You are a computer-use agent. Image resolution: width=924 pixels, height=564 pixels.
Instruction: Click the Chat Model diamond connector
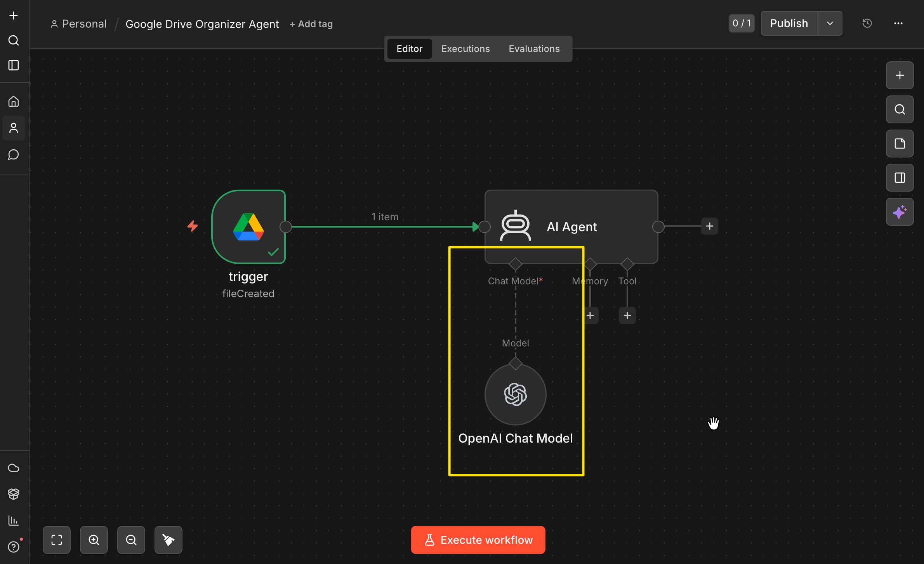point(516,264)
